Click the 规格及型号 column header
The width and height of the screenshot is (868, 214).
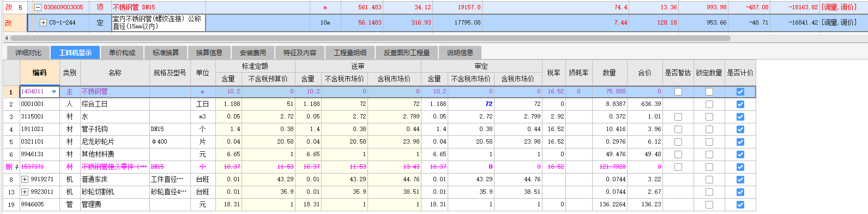(170, 73)
